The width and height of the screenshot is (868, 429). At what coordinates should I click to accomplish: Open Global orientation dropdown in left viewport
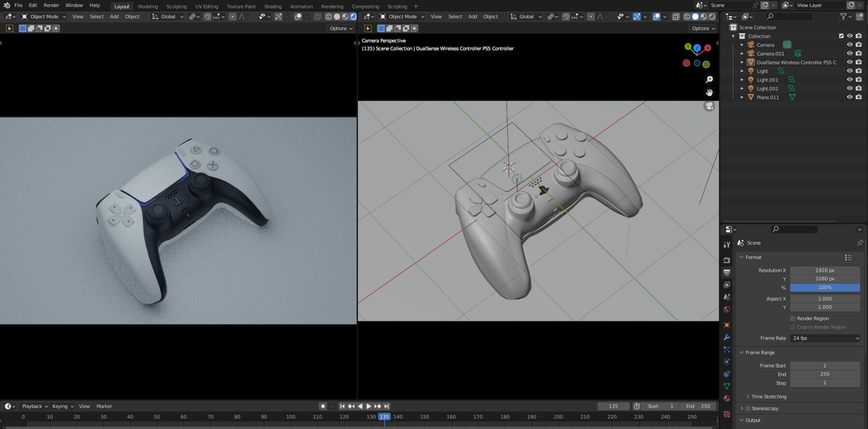(168, 16)
